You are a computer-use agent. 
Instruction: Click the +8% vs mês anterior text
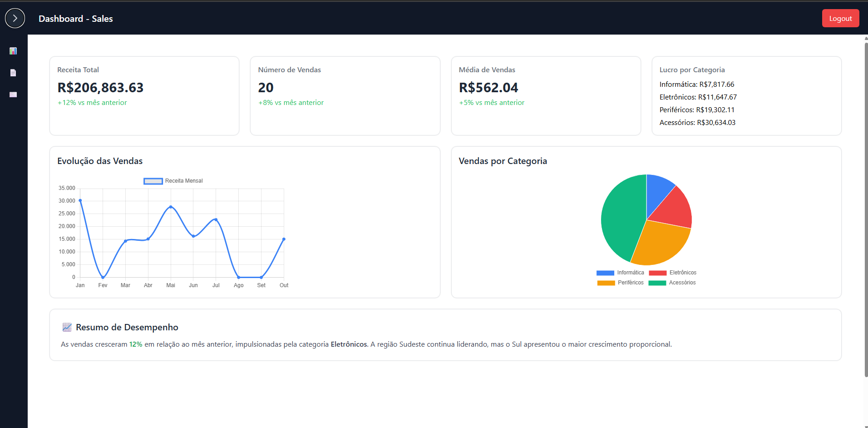291,103
